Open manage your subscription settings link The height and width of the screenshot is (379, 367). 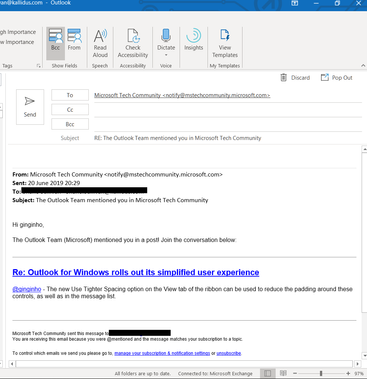(x=162, y=353)
